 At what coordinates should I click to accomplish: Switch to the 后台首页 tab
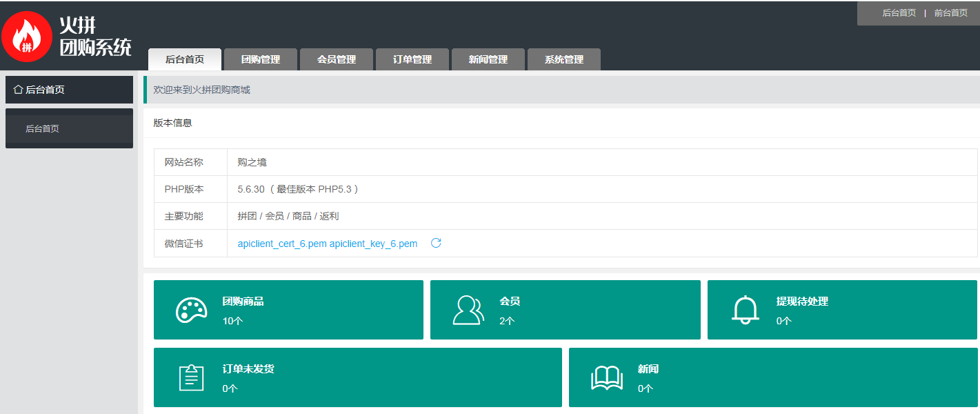pyautogui.click(x=185, y=59)
